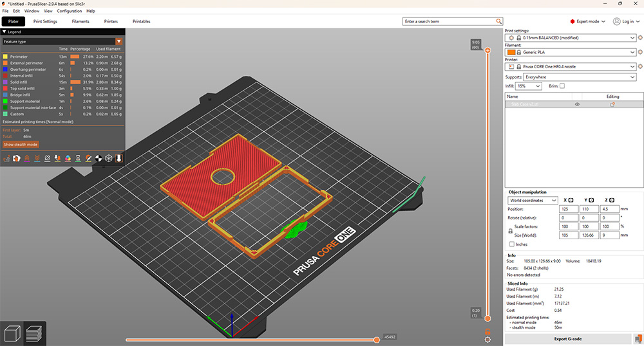Open Filament preset dropdown Generic PLA
644x346 pixels.
tap(571, 52)
